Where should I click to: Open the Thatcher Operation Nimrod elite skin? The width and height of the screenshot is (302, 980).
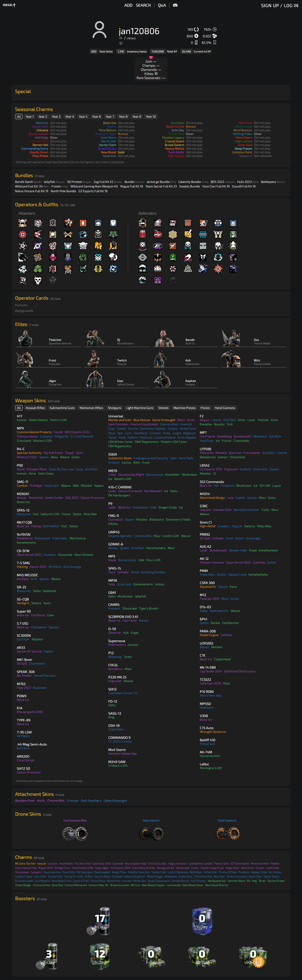[x=48, y=338]
